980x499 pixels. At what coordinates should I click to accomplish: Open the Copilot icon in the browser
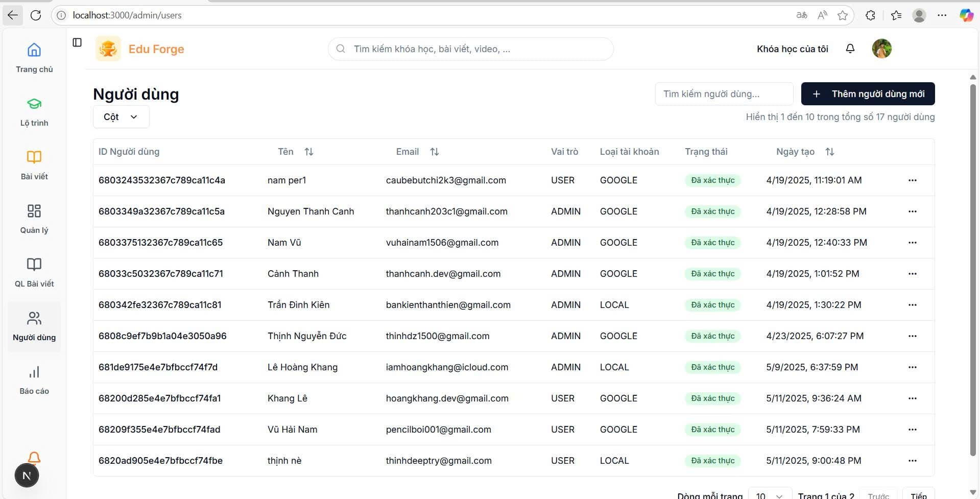pyautogui.click(x=966, y=15)
